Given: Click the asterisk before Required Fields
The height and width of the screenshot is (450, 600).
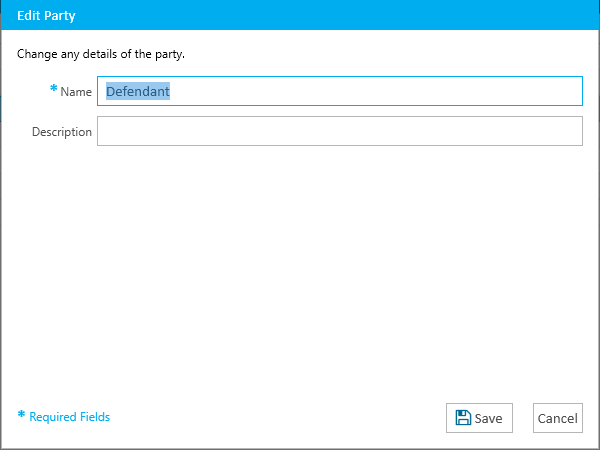Looking at the screenshot, I should tap(21, 414).
